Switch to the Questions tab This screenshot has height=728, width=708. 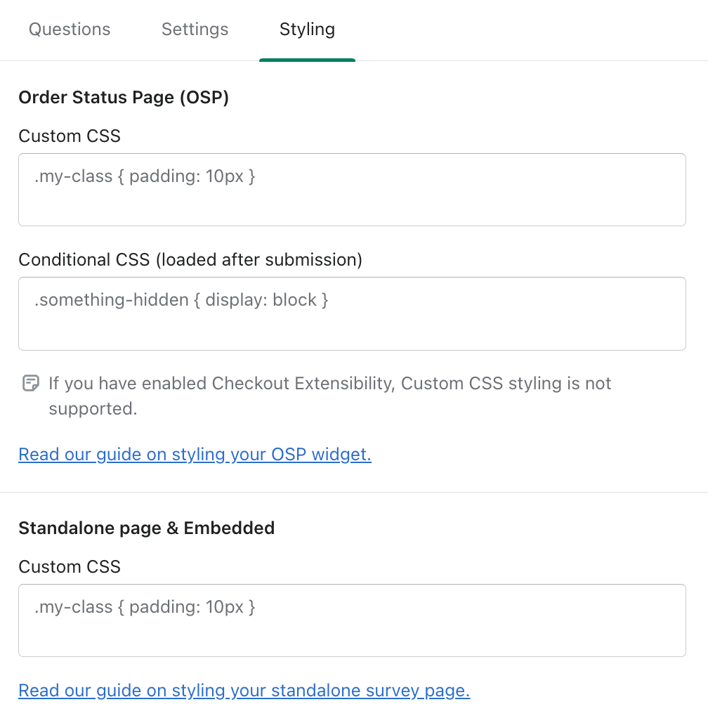pos(70,30)
